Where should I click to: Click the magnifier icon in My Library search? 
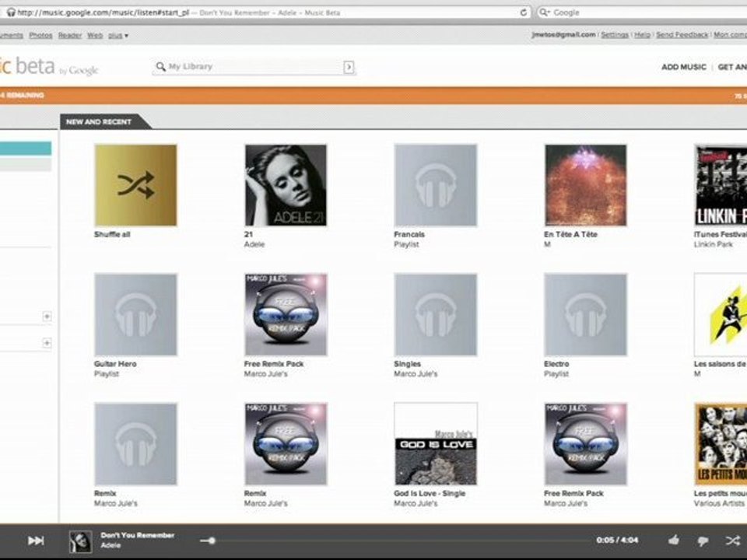pos(161,67)
